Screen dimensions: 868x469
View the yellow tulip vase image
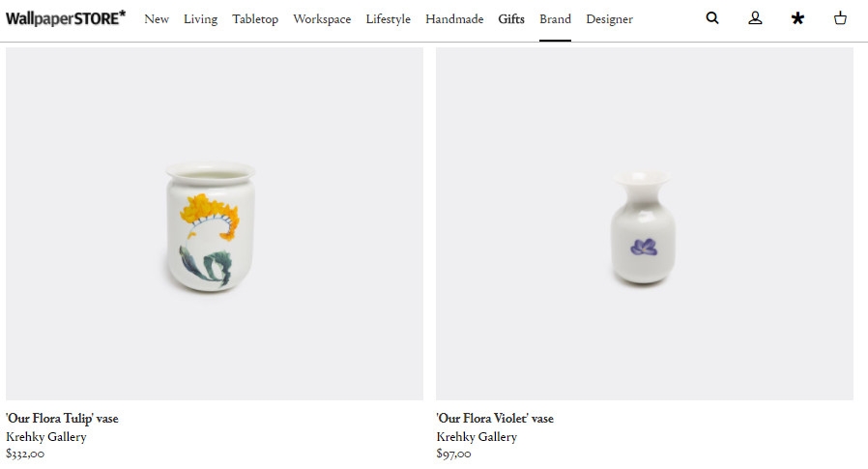pyautogui.click(x=215, y=223)
